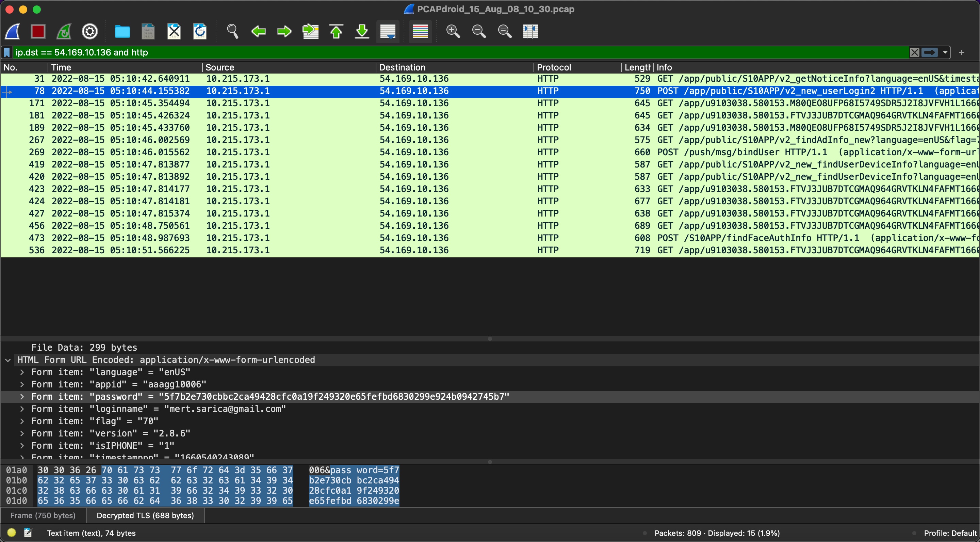Collapse the HTML Form URL Encoded section

[8, 360]
